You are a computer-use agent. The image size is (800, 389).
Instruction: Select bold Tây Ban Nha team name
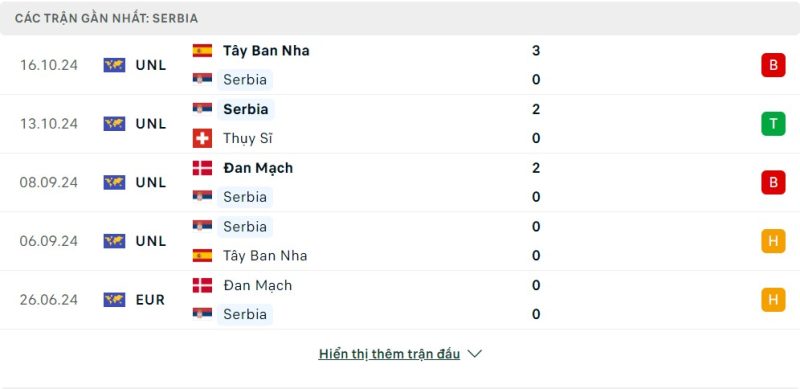[266, 51]
